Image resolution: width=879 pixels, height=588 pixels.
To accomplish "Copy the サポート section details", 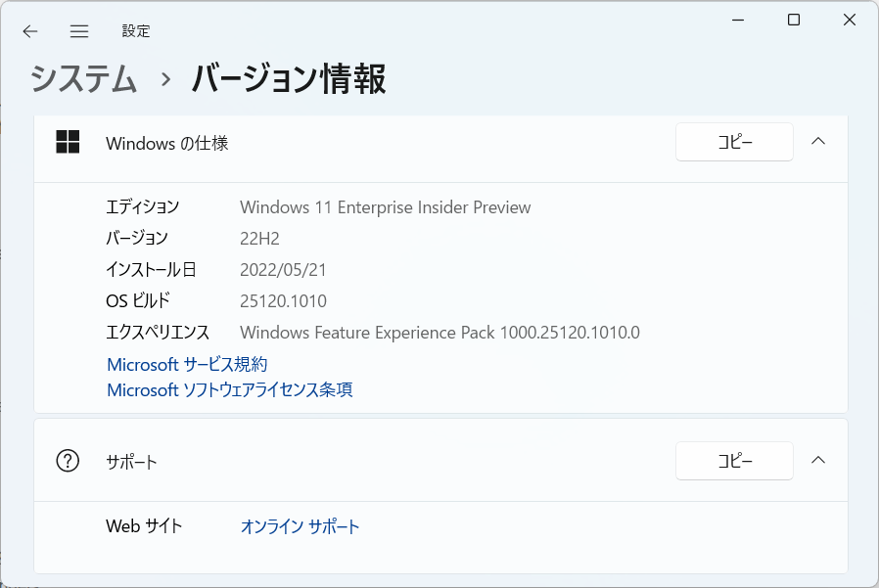I will pyautogui.click(x=734, y=461).
